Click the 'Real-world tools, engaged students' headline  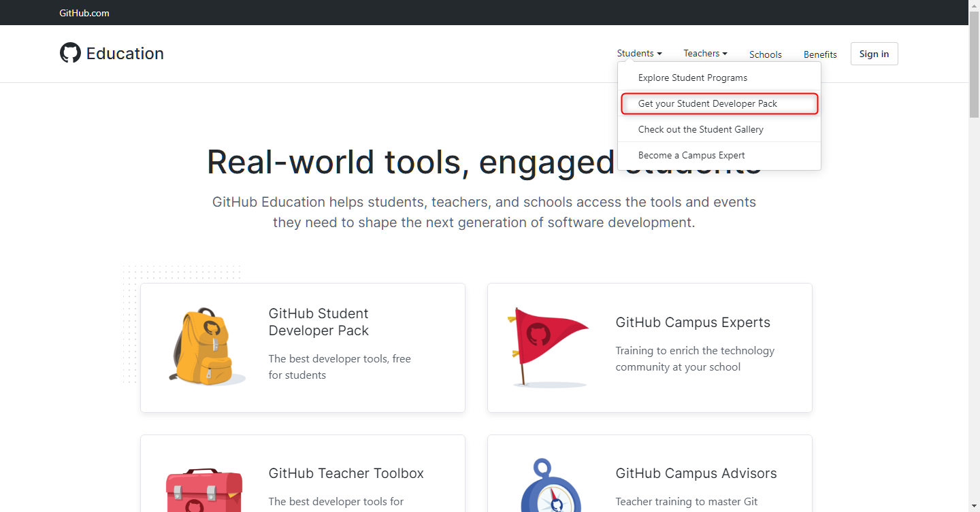[484, 162]
